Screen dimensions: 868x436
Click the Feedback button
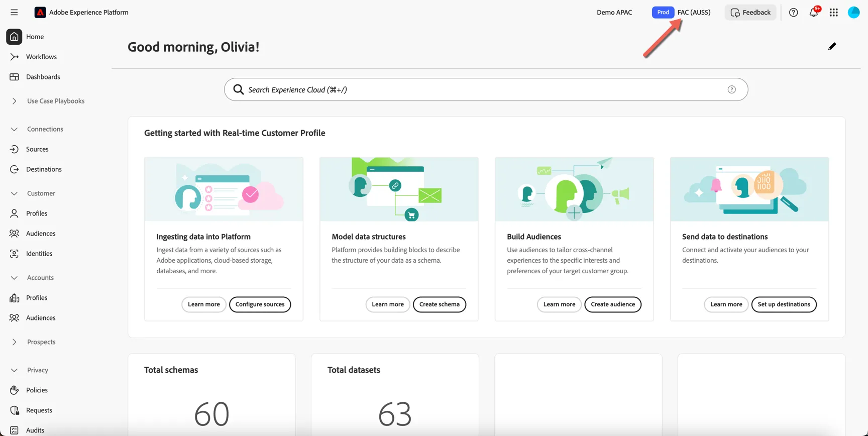point(750,12)
